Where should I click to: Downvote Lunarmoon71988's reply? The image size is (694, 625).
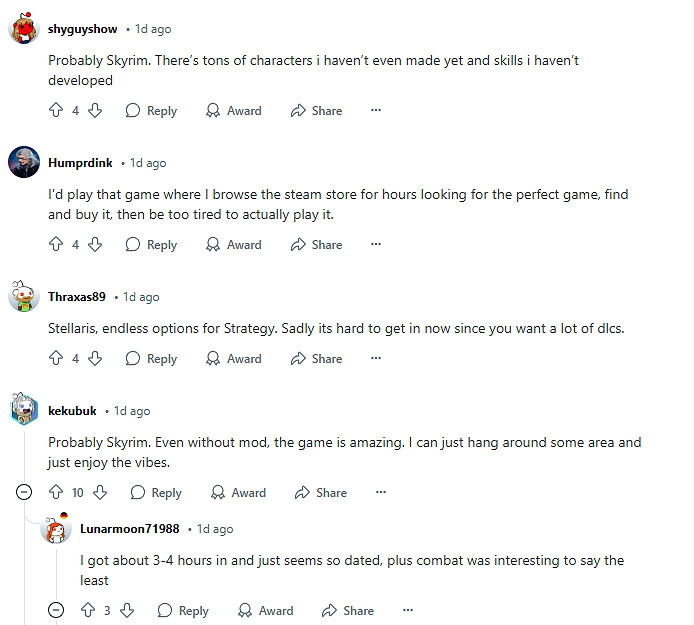pyautogui.click(x=127, y=610)
